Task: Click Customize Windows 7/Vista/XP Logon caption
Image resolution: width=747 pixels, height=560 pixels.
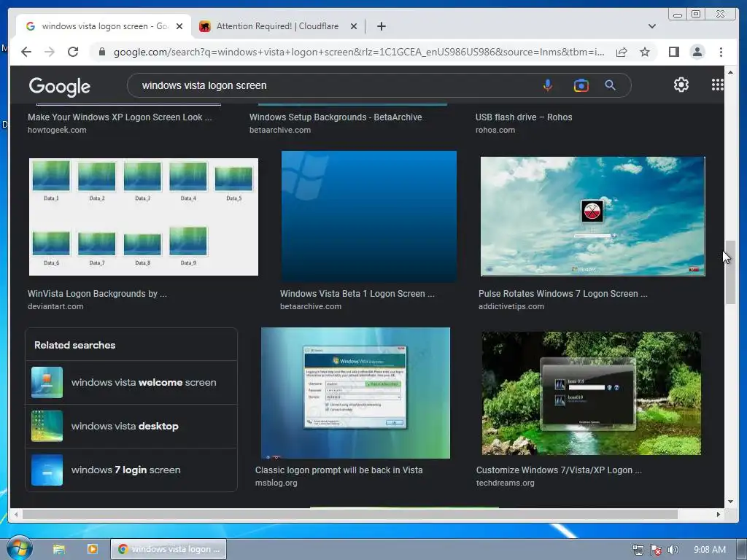Action: click(559, 470)
